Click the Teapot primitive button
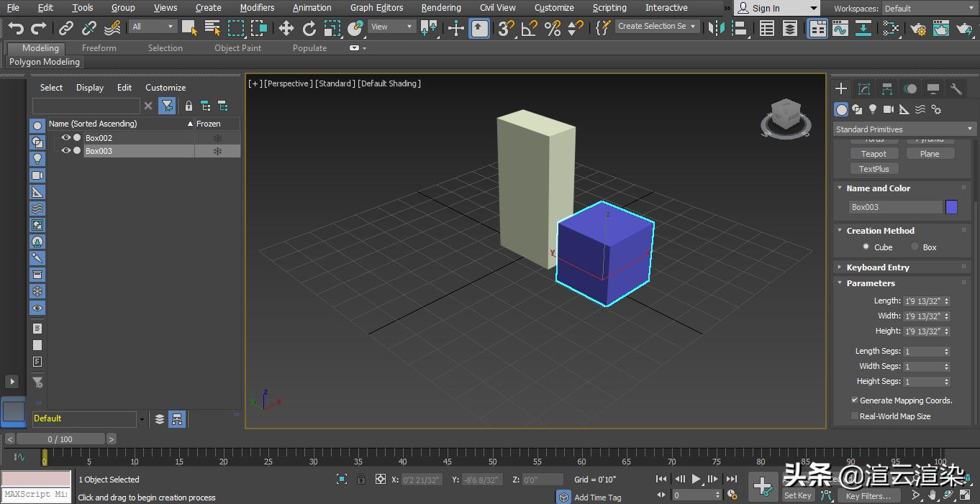The width and height of the screenshot is (980, 504). pos(874,153)
